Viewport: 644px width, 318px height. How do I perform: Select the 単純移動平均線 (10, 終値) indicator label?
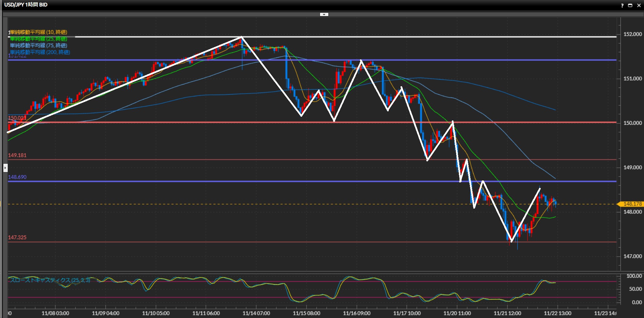point(38,32)
